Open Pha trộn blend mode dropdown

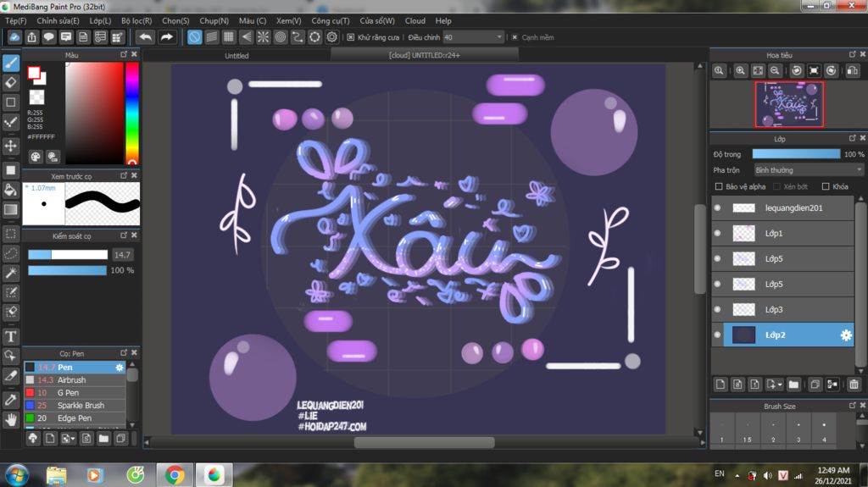808,170
